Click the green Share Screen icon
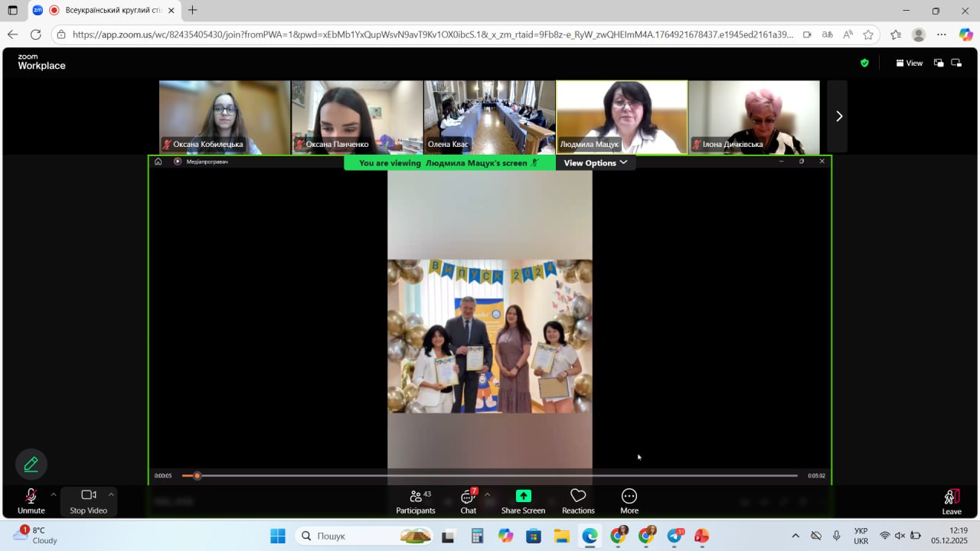 point(523,496)
